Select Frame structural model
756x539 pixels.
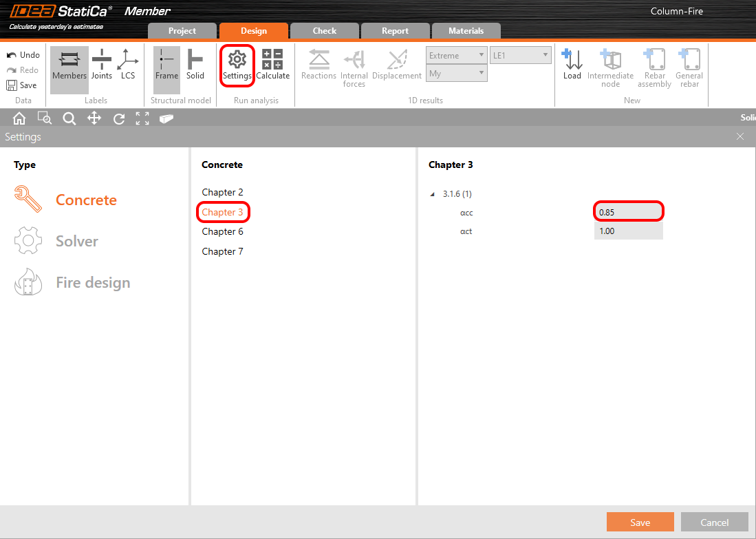(166, 65)
